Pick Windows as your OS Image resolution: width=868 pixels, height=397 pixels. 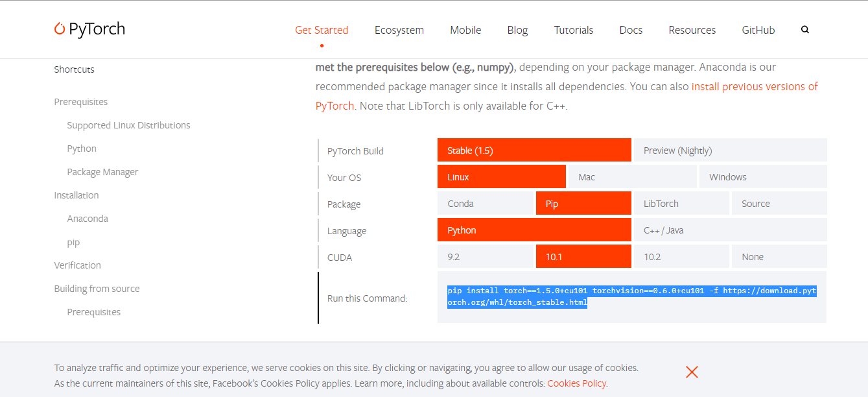pos(762,176)
